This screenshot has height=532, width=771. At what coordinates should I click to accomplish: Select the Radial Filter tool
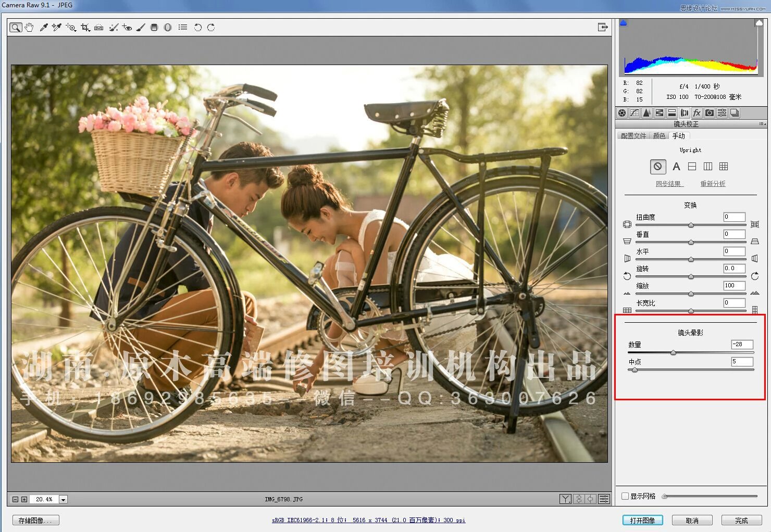click(168, 28)
